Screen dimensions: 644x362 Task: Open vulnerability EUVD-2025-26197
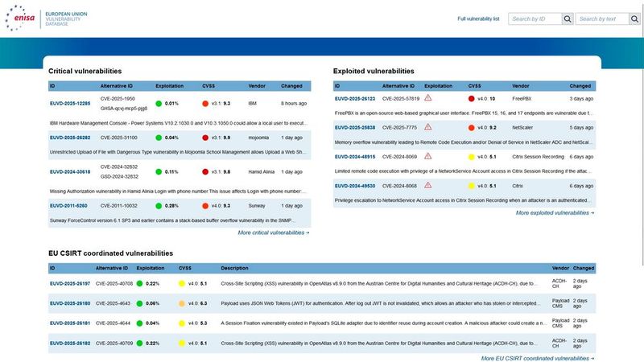(x=70, y=284)
